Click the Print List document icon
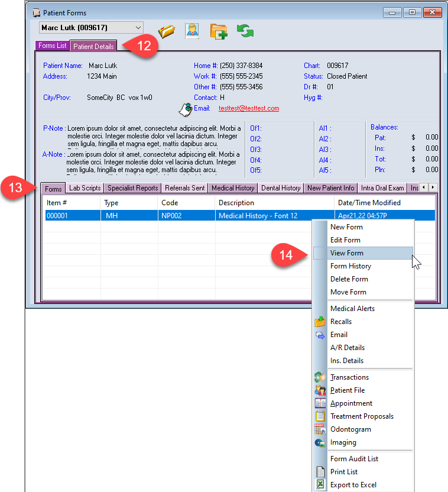 click(x=320, y=472)
